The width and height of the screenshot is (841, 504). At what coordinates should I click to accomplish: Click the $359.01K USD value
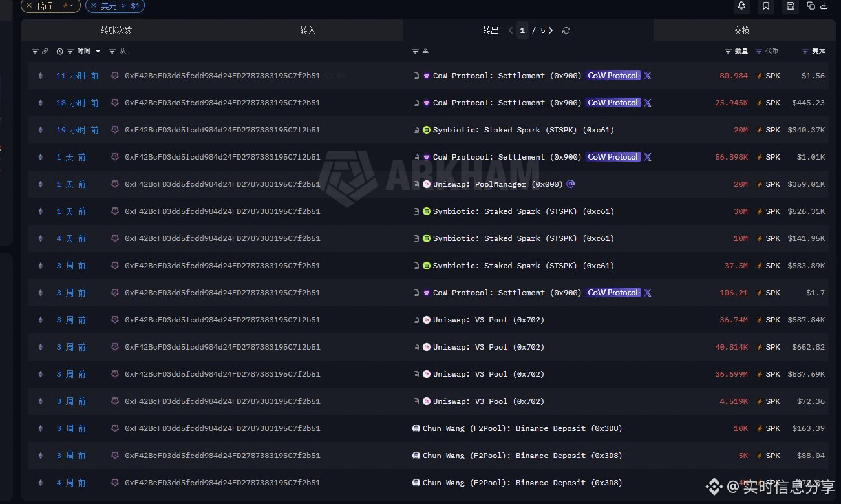[806, 184]
